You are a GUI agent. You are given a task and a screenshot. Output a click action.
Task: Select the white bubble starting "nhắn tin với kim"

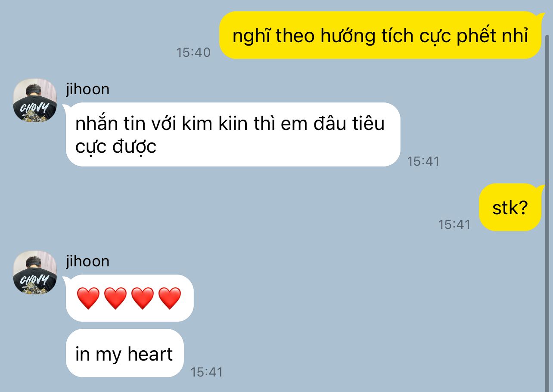pos(233,135)
